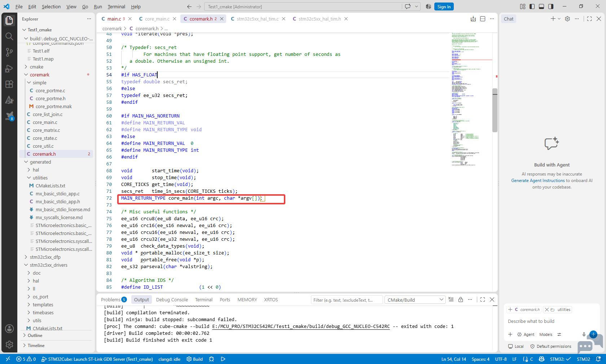Clear the Output panel contents

click(451, 299)
